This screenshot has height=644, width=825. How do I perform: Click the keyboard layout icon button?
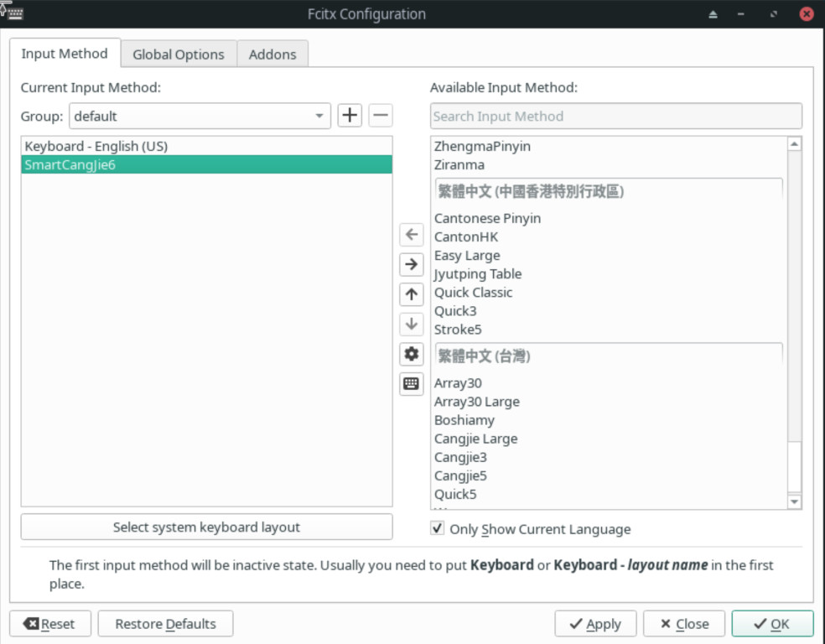click(411, 384)
